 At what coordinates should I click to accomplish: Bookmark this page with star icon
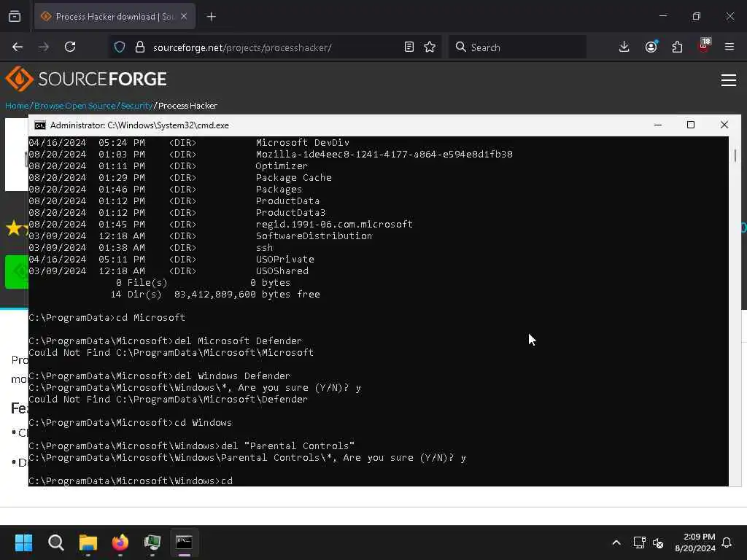(430, 47)
